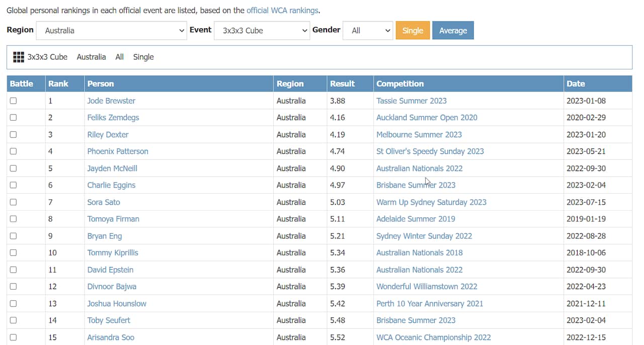
Task: Click the 3x3x3 Cube grid icon
Action: point(19,57)
